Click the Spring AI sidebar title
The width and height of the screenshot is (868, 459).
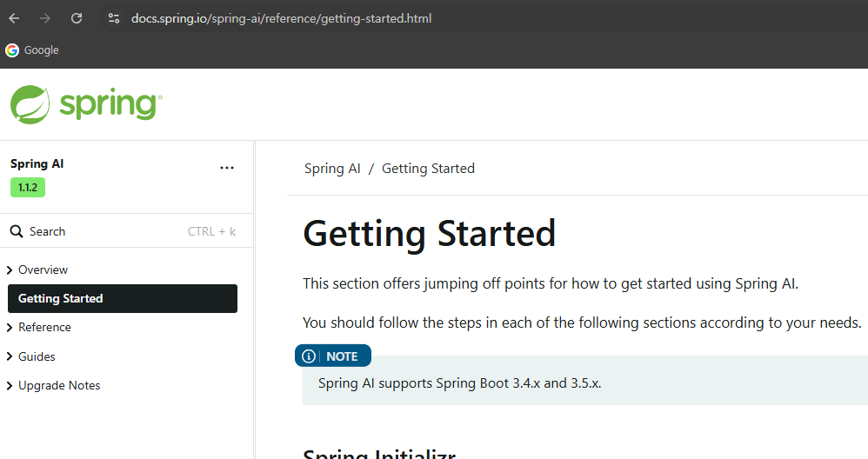coord(37,163)
